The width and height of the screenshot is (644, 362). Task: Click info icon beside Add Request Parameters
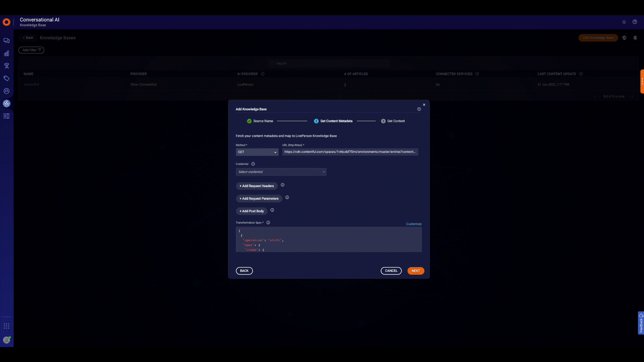(x=287, y=197)
